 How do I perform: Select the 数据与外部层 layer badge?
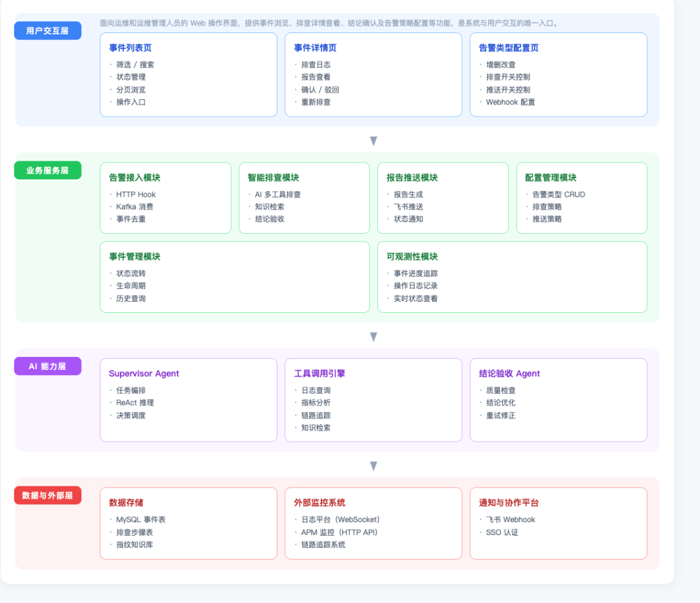[48, 495]
